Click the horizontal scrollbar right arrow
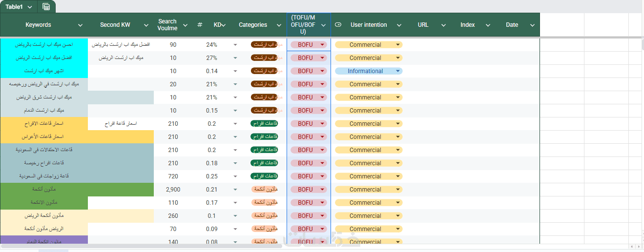644x252 pixels. tap(638, 247)
